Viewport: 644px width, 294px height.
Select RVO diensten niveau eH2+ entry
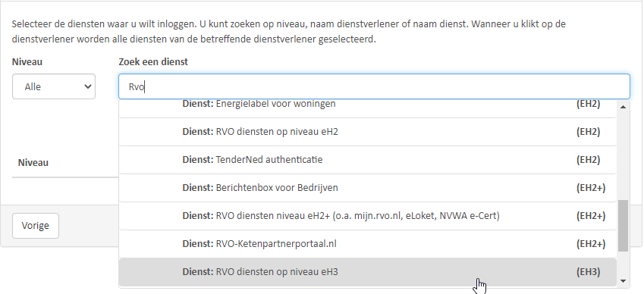click(368, 216)
